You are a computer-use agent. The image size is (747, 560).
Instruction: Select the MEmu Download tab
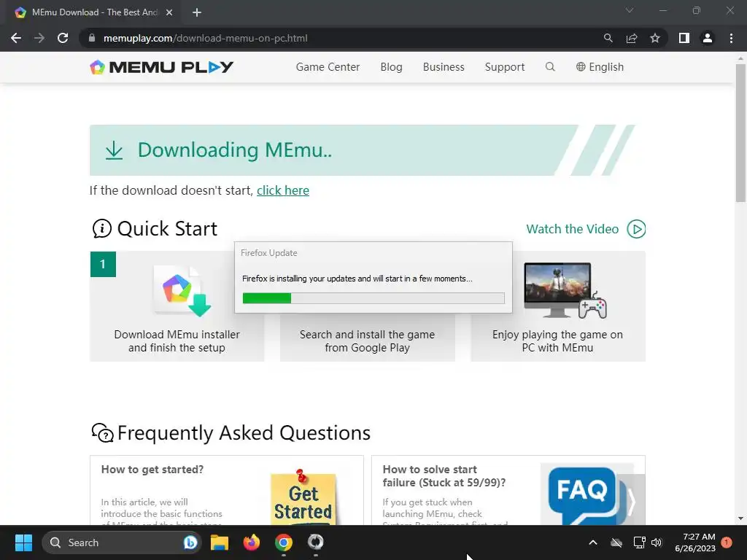[x=94, y=12]
